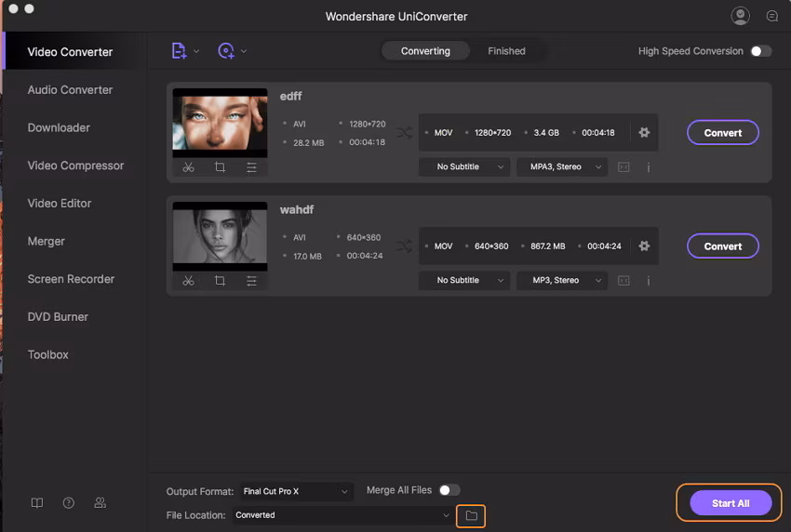Click the Add Files icon

pyautogui.click(x=179, y=51)
